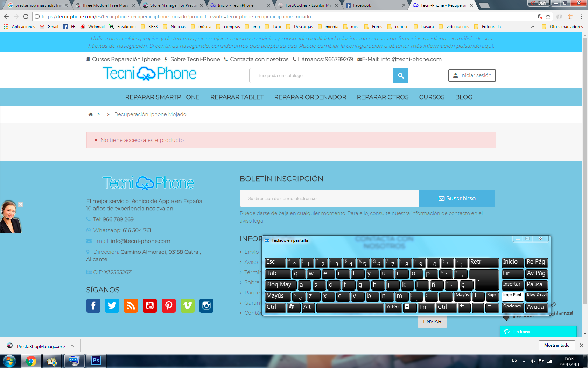Open the YouTube social icon in footer
Screen dimensions: 588x368
(x=150, y=306)
